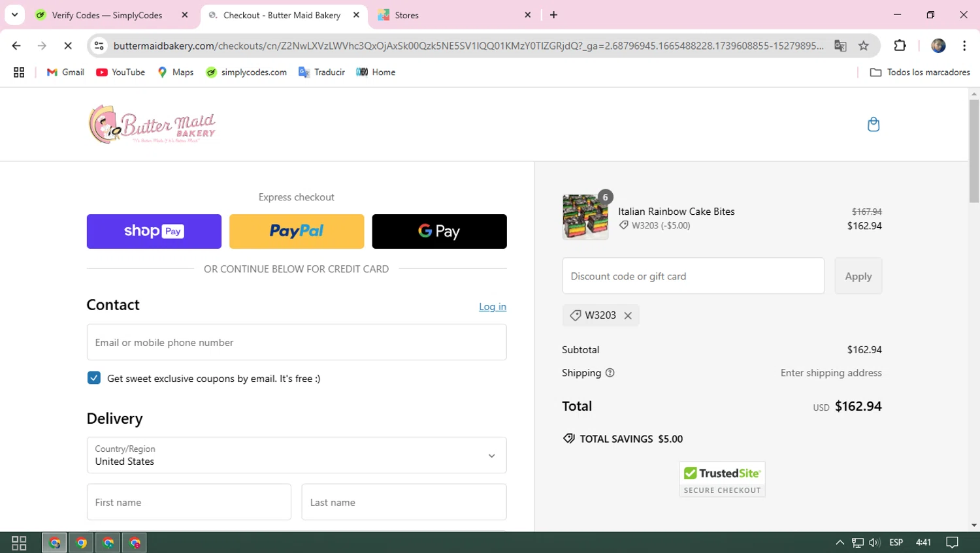Viewport: 980px width, 553px height.
Task: Click the Apply discount button
Action: [858, 276]
